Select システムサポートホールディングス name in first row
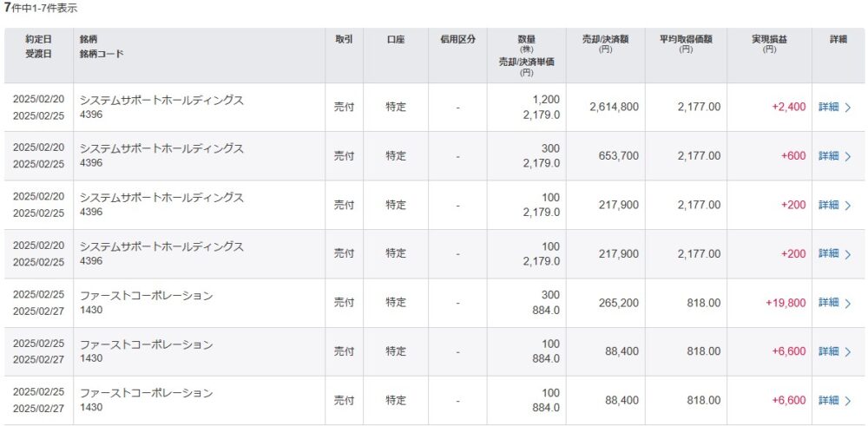Viewport: 868px width, 426px height. [x=161, y=101]
